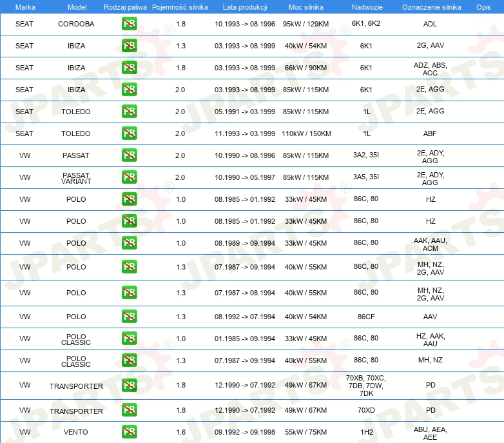Click fuel icon in POLO AAK, AAU, ACM row
Image resolution: width=504 pixels, height=443 pixels.
pos(129,242)
